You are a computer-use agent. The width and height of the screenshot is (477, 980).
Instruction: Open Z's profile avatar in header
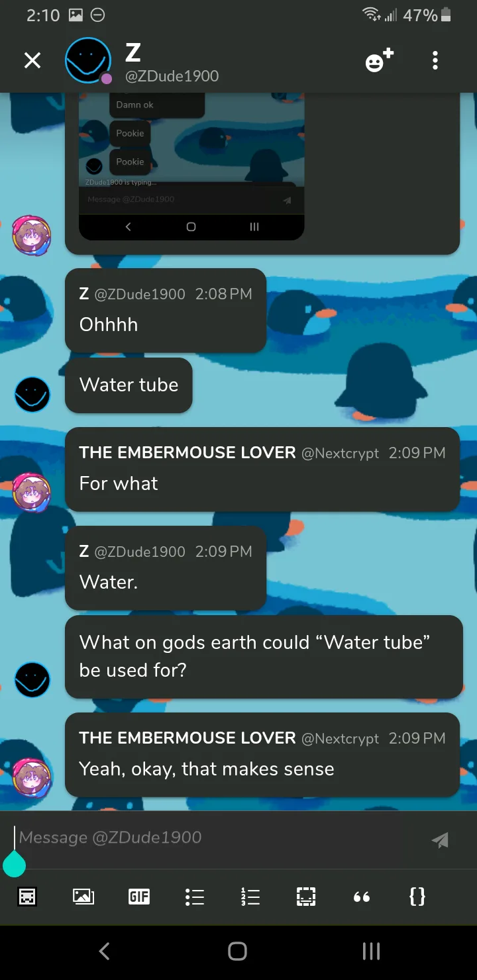[88, 61]
